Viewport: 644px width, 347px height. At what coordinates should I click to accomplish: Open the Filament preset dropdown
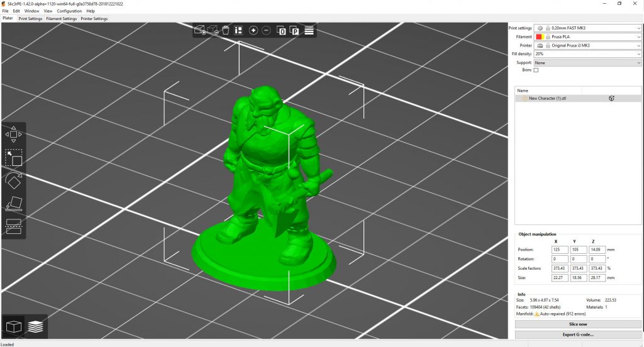(587, 36)
